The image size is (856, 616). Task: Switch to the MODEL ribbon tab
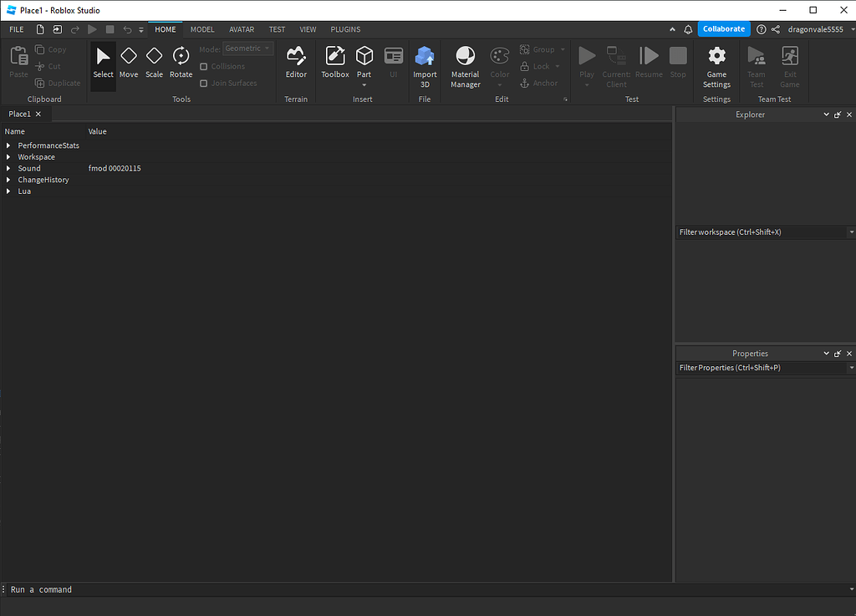tap(202, 29)
